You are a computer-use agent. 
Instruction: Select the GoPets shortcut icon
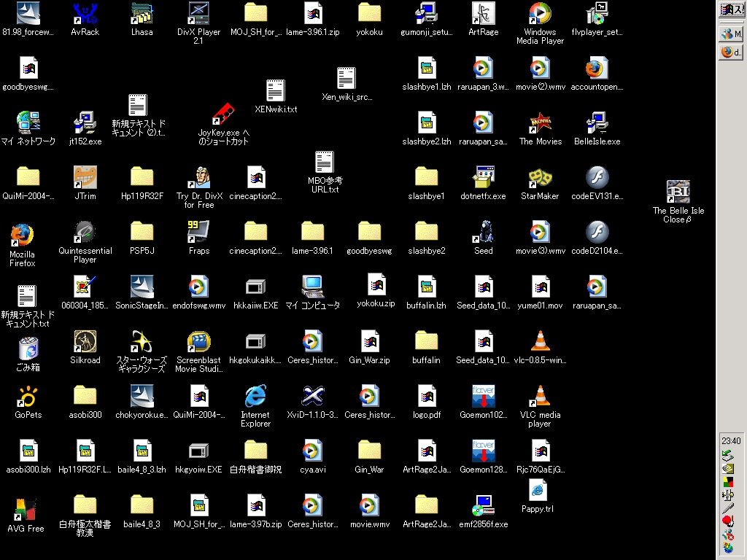[28, 402]
